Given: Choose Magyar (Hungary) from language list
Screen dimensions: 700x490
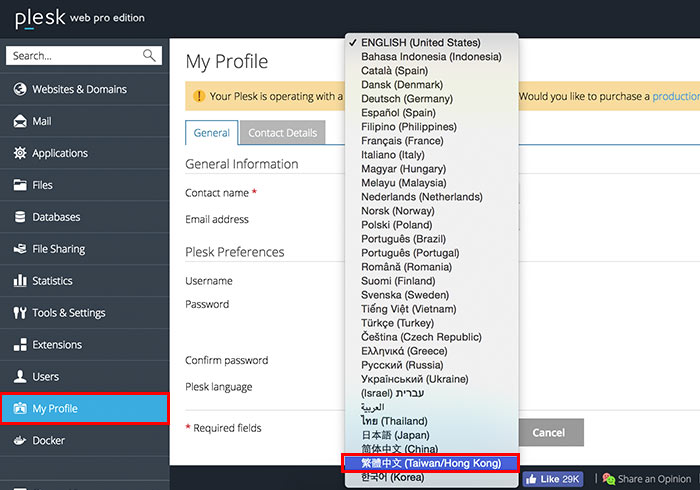Looking at the screenshot, I should (x=431, y=169).
